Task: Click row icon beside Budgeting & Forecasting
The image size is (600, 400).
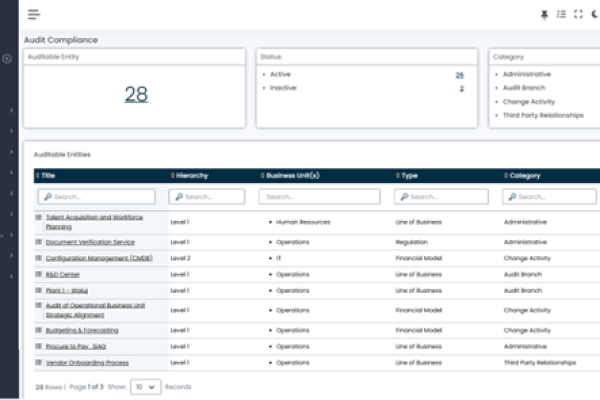Action: (39, 329)
